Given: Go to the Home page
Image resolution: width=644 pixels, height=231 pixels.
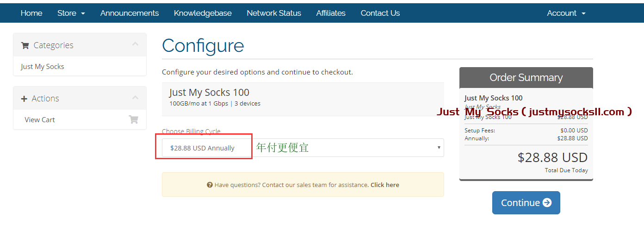Looking at the screenshot, I should tap(31, 13).
